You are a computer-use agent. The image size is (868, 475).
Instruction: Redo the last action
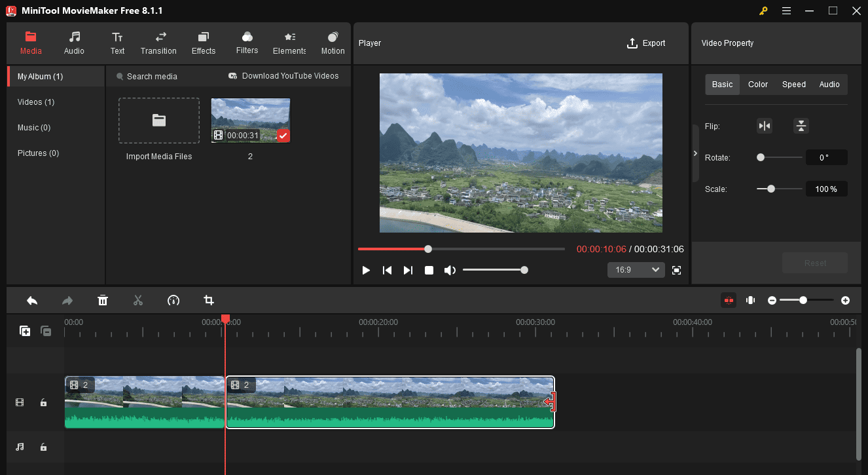[67, 301]
